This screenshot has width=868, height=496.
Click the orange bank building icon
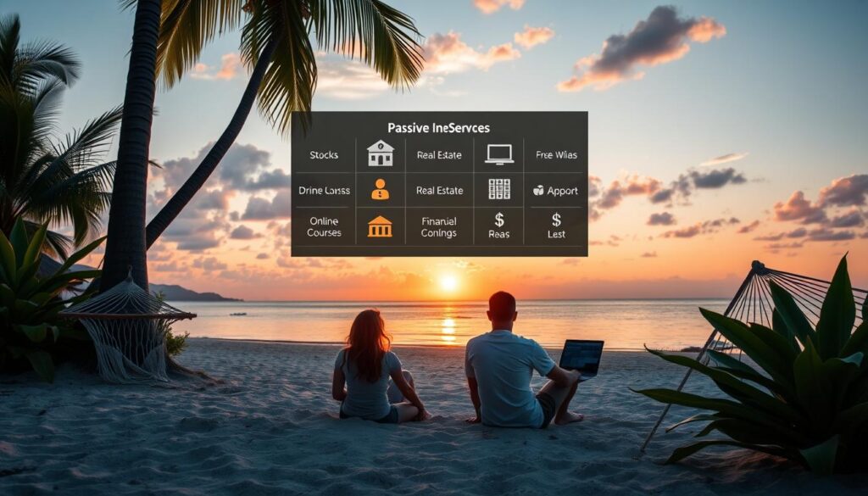point(381,226)
